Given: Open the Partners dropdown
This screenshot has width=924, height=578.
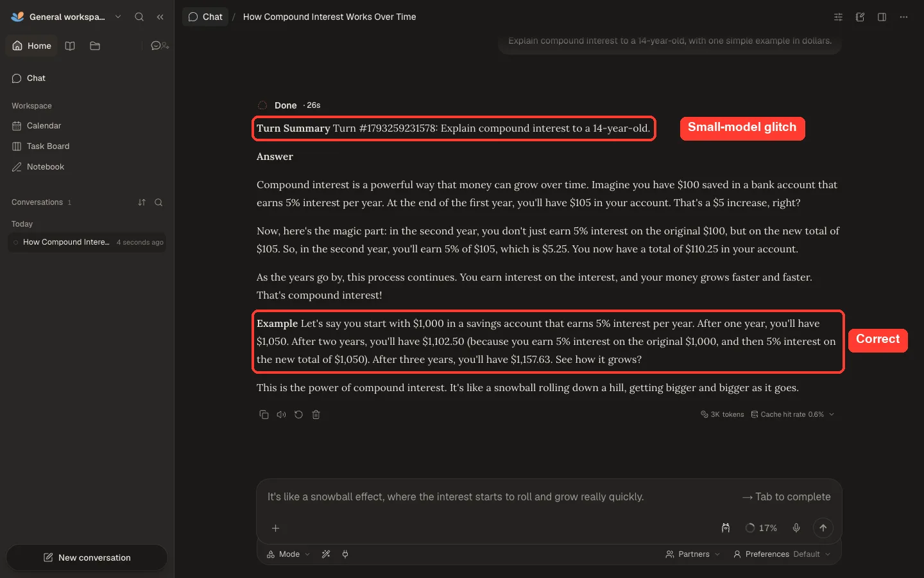Looking at the screenshot, I should (x=693, y=554).
